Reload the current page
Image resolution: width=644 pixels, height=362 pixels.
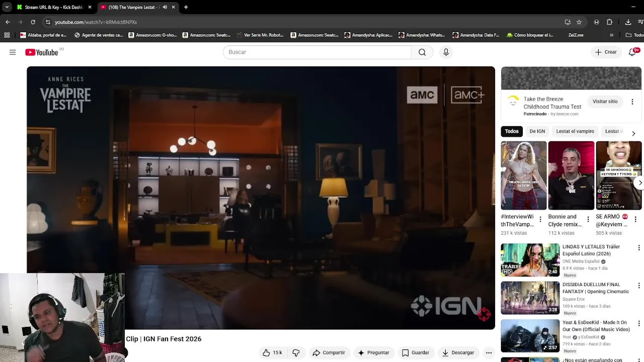(33, 22)
